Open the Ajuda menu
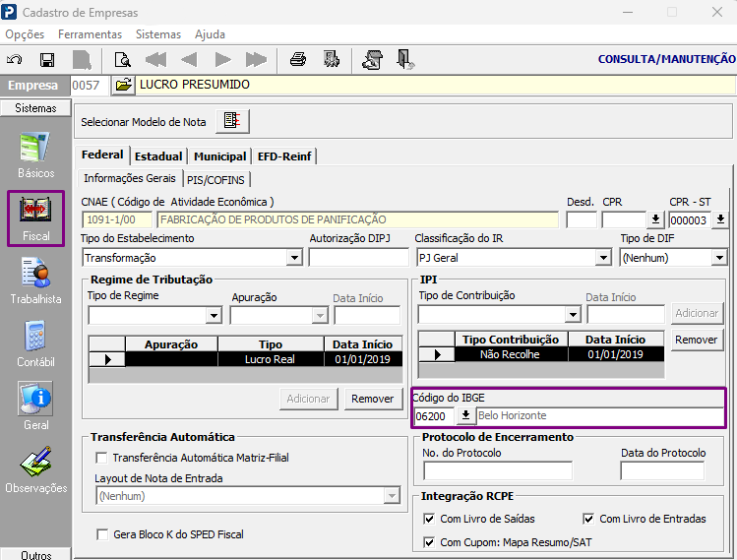This screenshot has height=560, width=737. 211,34
